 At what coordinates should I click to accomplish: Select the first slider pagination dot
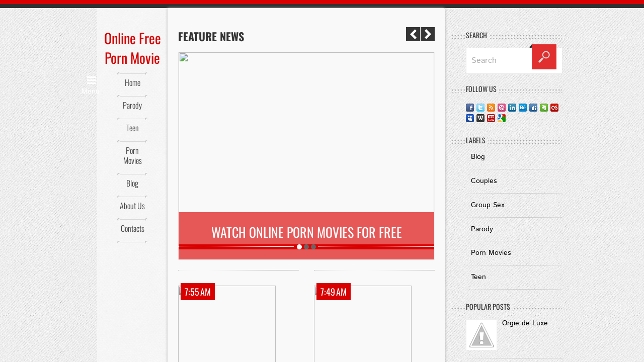[299, 247]
